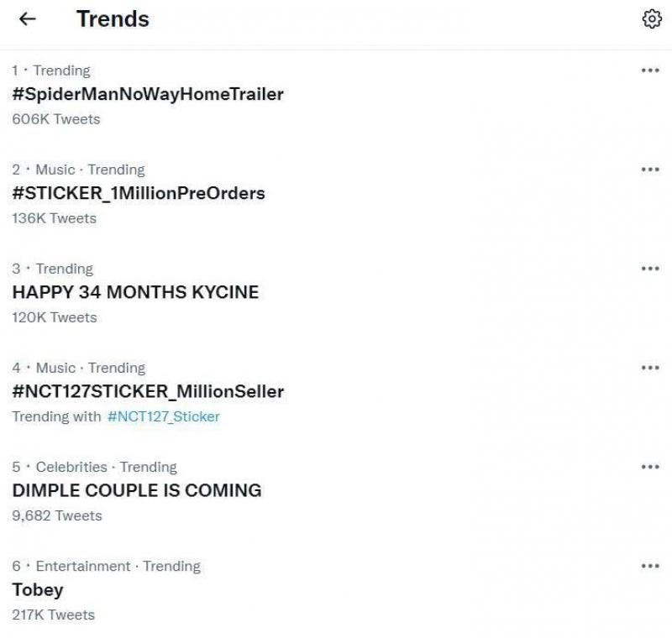This screenshot has height=638, width=672.
Task: Open more options for #SpiderManNoWayHomeTrailer trend
Action: (649, 71)
